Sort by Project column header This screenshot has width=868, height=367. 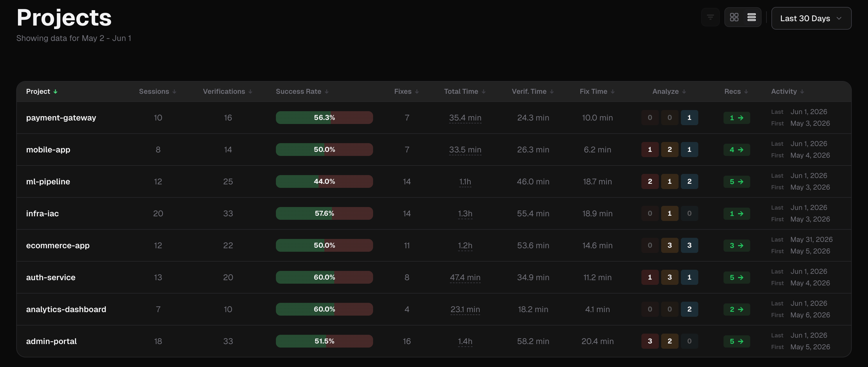coord(42,91)
